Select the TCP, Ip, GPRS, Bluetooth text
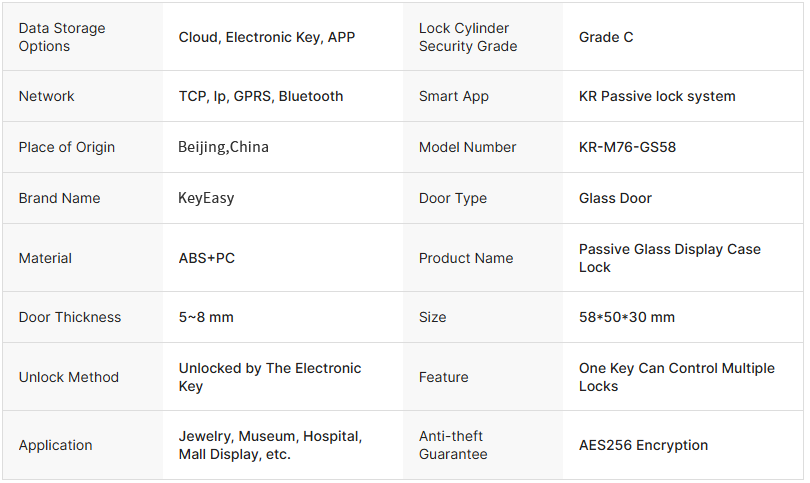 [260, 96]
